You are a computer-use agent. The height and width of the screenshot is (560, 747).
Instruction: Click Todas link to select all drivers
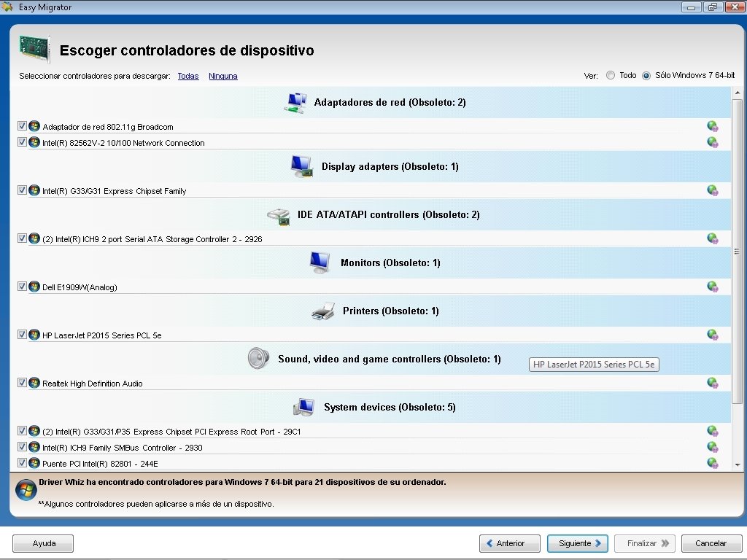coord(188,76)
